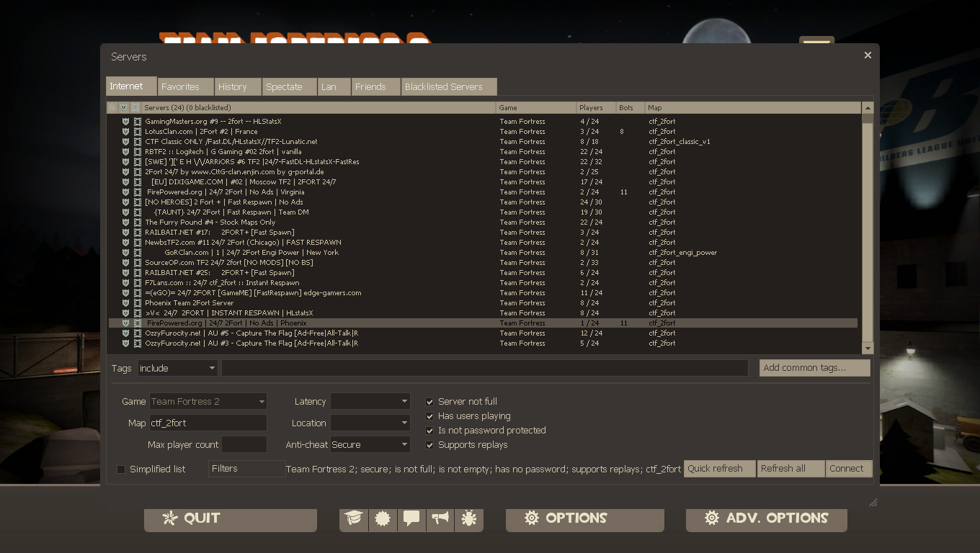Report a bug using the bug icon
The width and height of the screenshot is (980, 553).
[x=469, y=518]
